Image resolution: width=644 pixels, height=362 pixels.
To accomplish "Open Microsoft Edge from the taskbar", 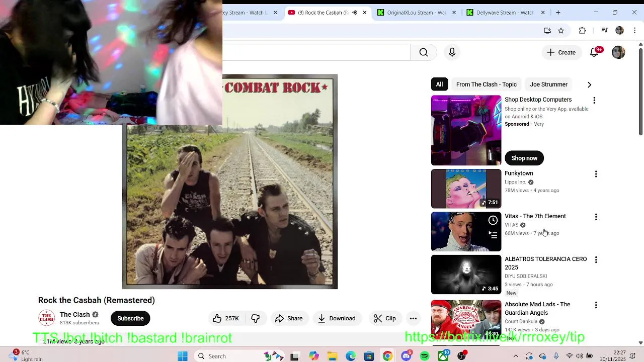I will pos(351,356).
